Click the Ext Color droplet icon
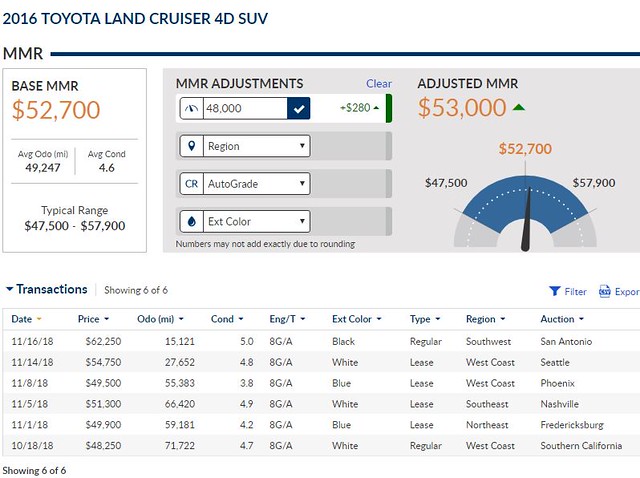The image size is (640, 478). click(191, 221)
